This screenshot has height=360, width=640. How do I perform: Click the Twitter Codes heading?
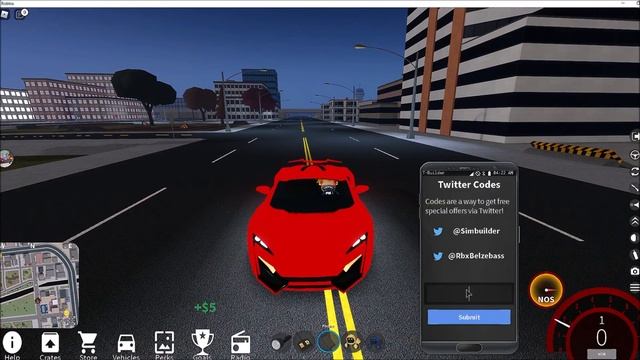(469, 185)
